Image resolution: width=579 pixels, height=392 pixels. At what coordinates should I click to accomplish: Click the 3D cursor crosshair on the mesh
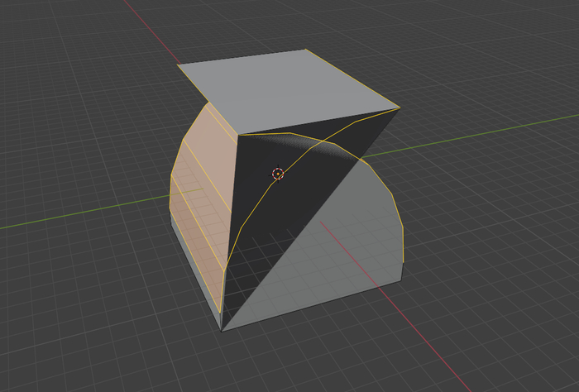pyautogui.click(x=278, y=174)
